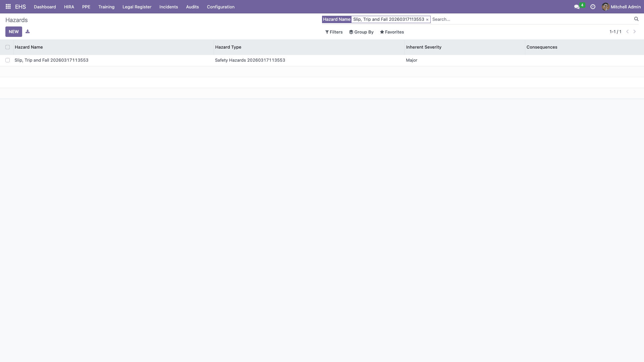Screen dimensions: 644x362
Task: Open the Configuration menu
Action: (x=220, y=7)
